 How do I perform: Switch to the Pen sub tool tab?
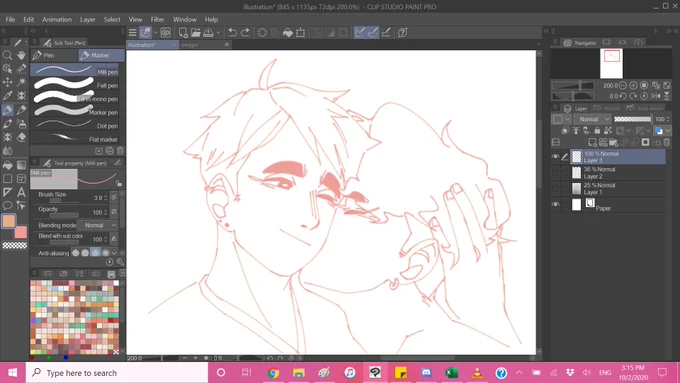(x=54, y=55)
